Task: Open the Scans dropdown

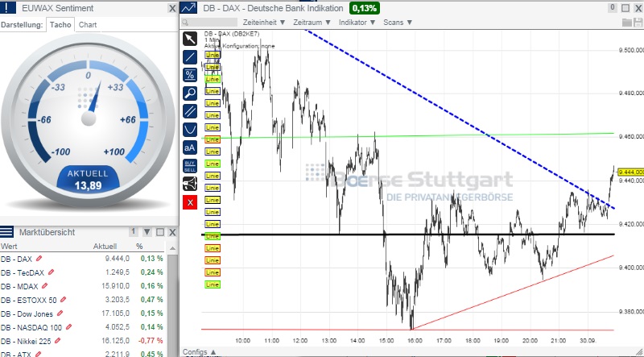Action: (398, 23)
